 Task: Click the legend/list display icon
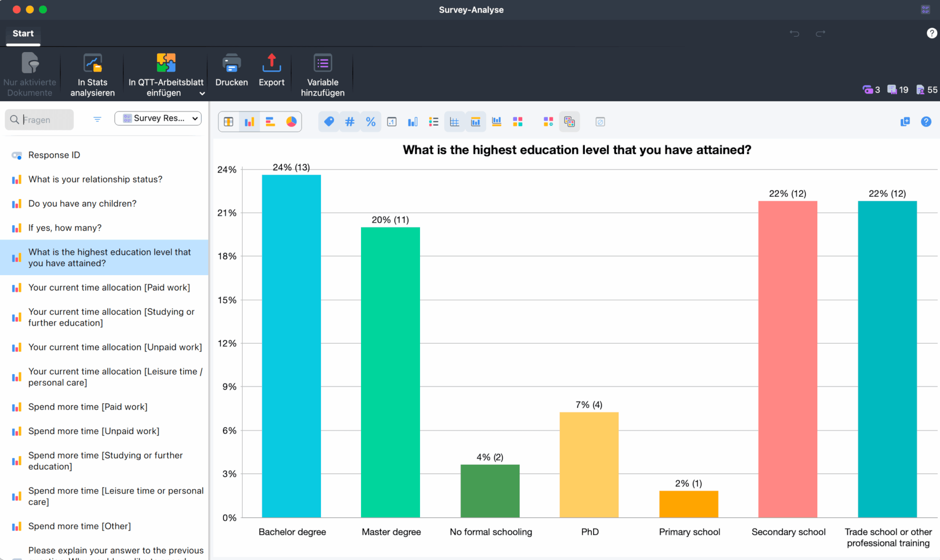(433, 121)
